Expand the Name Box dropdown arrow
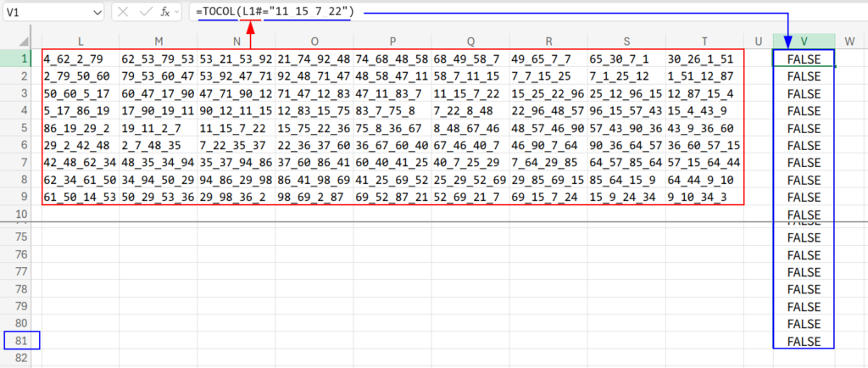The height and width of the screenshot is (368, 868). (96, 12)
